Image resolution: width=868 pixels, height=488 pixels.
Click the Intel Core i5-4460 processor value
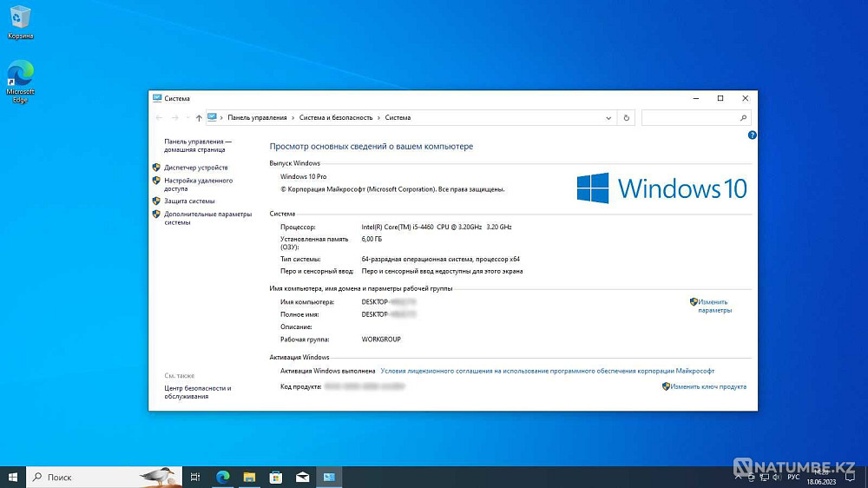pyautogui.click(x=437, y=228)
